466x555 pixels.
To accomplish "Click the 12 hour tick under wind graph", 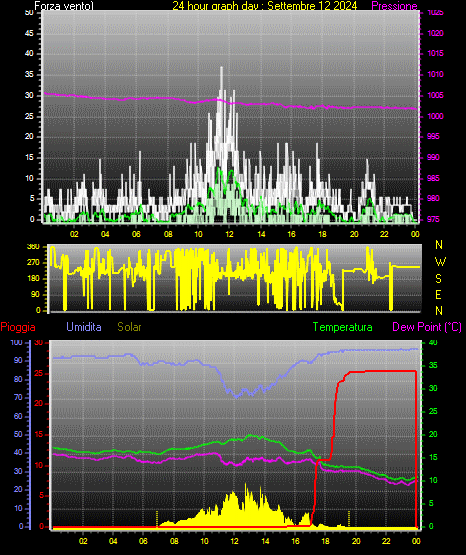I will [230, 234].
